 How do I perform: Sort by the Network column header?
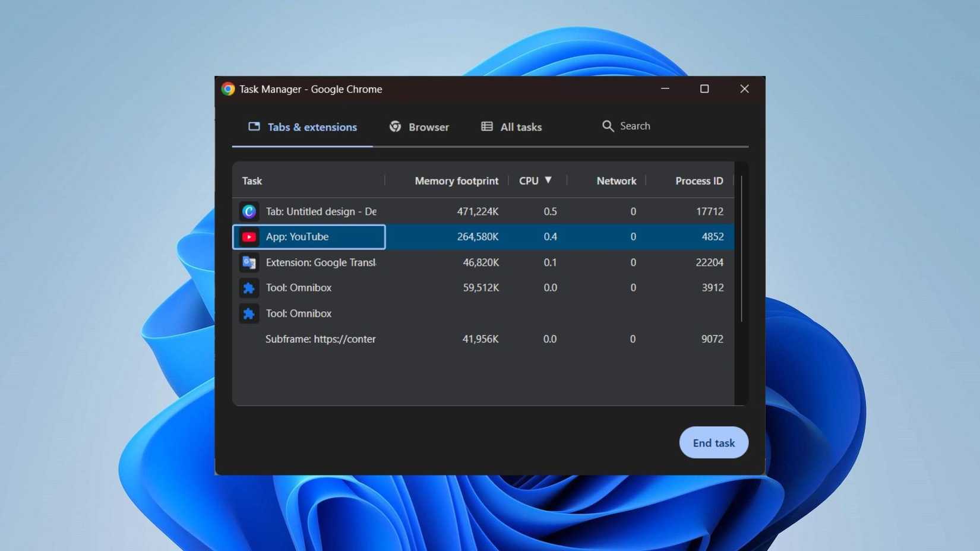pyautogui.click(x=616, y=181)
